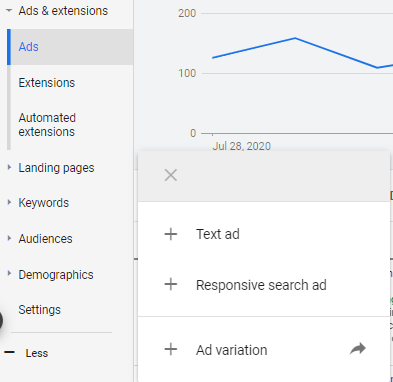Image resolution: width=393 pixels, height=382 pixels.
Task: Expand the Demographics section arrow
Action: click(x=9, y=274)
